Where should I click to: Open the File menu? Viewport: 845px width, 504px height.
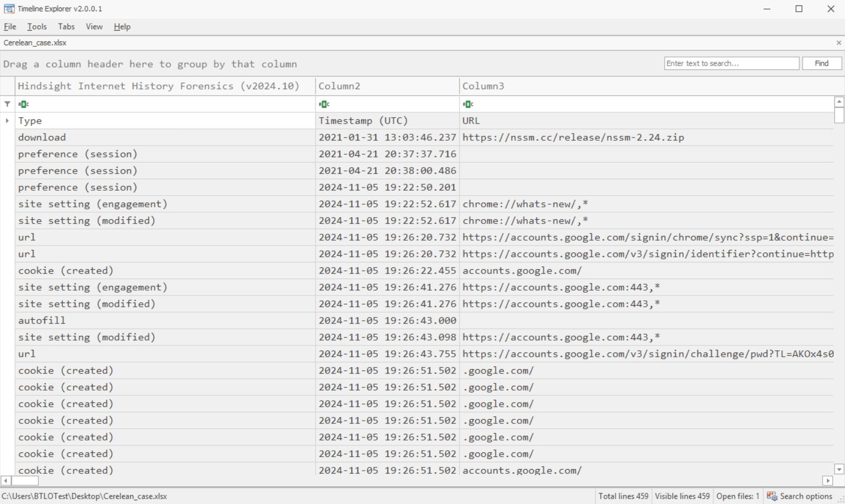coord(10,27)
